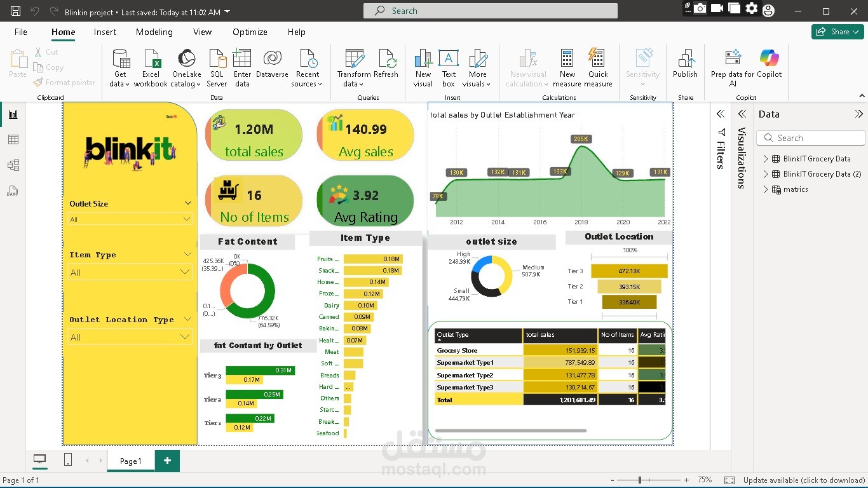Toggle fit to page button
This screenshot has height=488, width=868.
pos(729,480)
